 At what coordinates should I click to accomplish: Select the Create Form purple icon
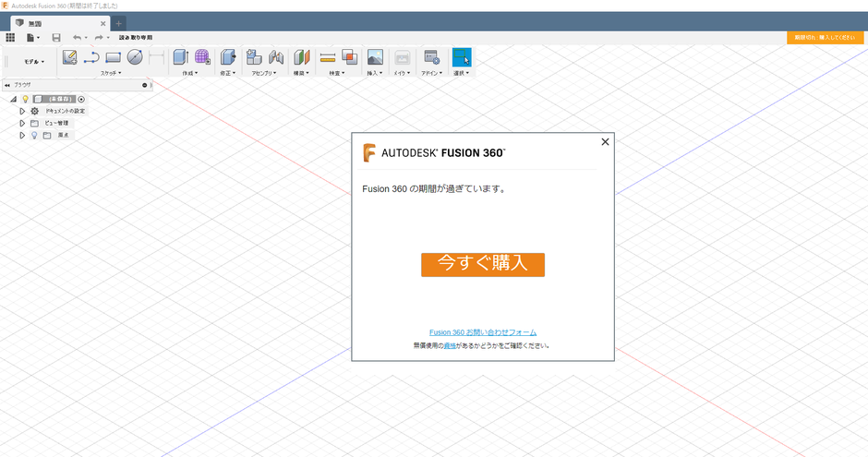point(202,57)
